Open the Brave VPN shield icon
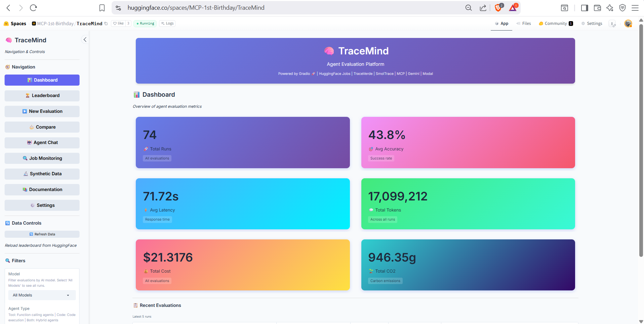The height and width of the screenshot is (324, 644). (x=622, y=8)
